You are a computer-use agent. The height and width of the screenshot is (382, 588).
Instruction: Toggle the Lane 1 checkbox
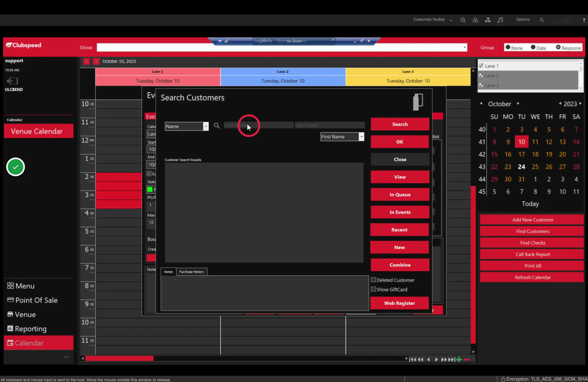tap(481, 66)
